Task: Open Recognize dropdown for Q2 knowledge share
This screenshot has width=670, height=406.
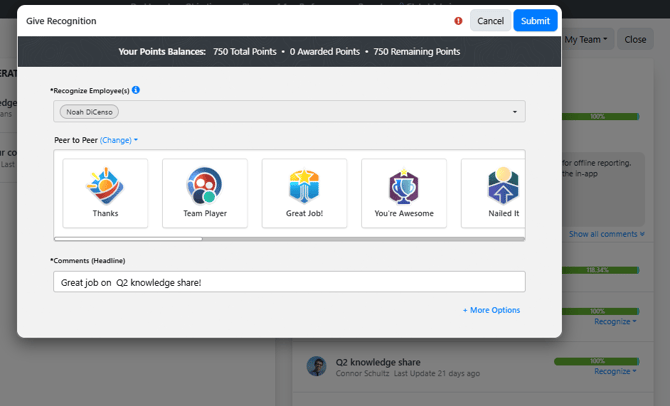Action: tap(614, 371)
